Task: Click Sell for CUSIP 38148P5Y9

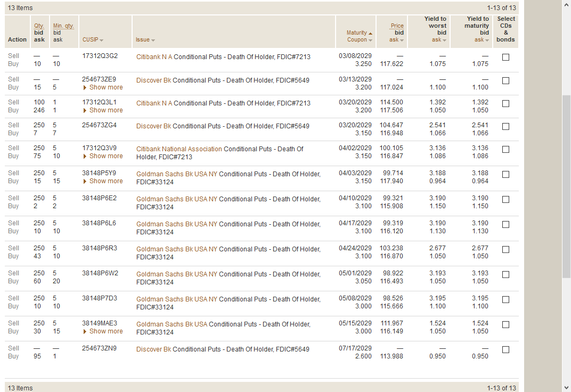Action: tap(13, 173)
